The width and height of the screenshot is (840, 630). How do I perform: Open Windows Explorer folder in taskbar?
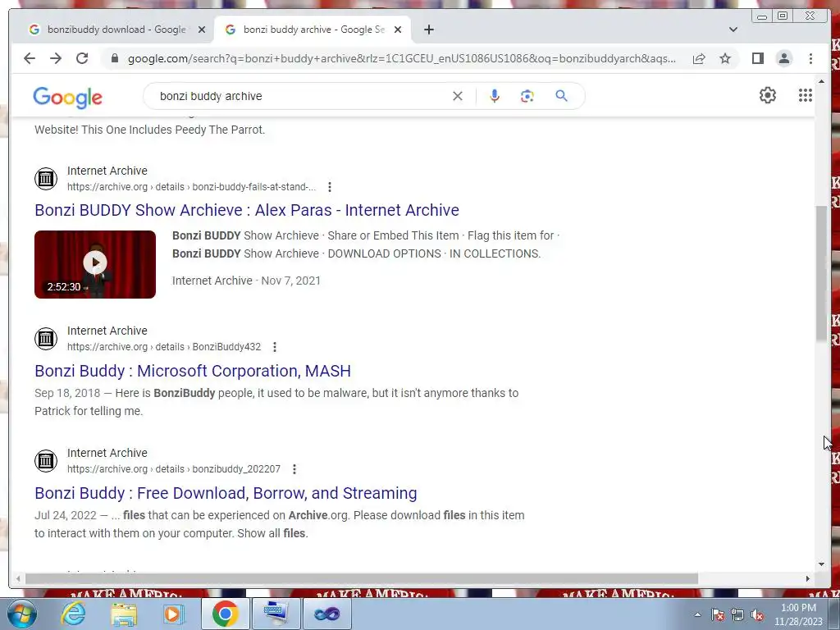(123, 614)
